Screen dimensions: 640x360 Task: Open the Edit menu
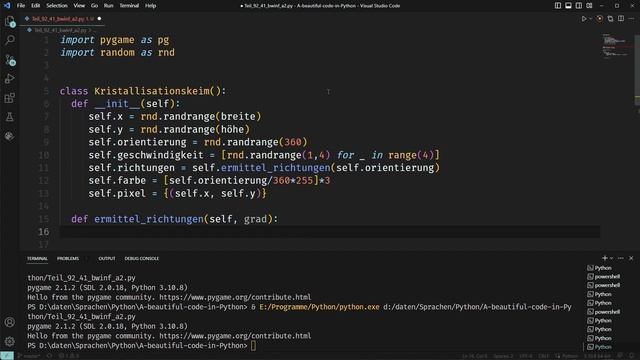coord(36,6)
